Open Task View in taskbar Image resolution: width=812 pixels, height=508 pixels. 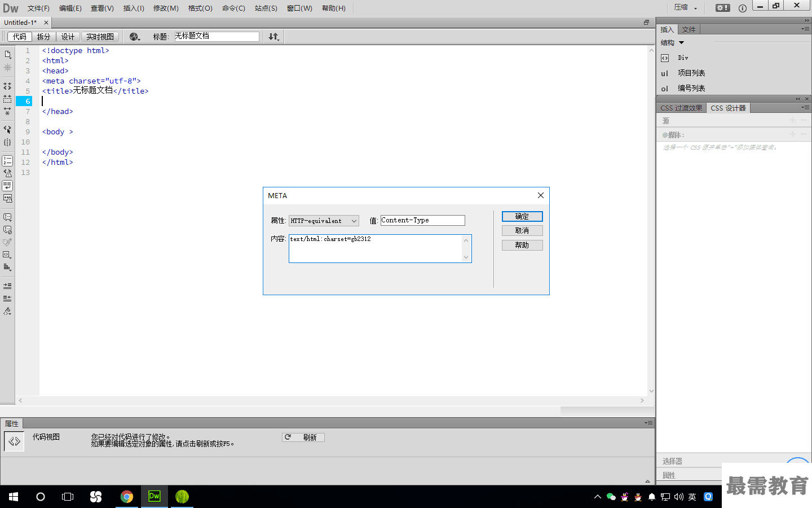[x=68, y=497]
